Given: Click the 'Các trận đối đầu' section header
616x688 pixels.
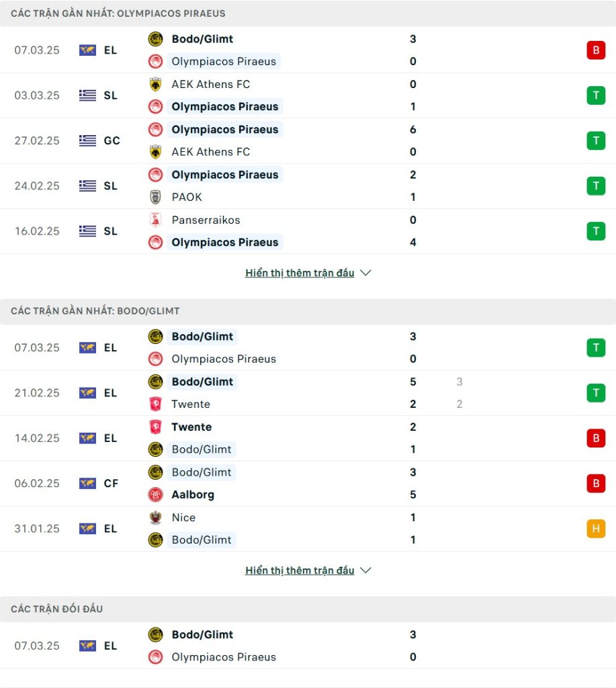Looking at the screenshot, I should 56,609.
